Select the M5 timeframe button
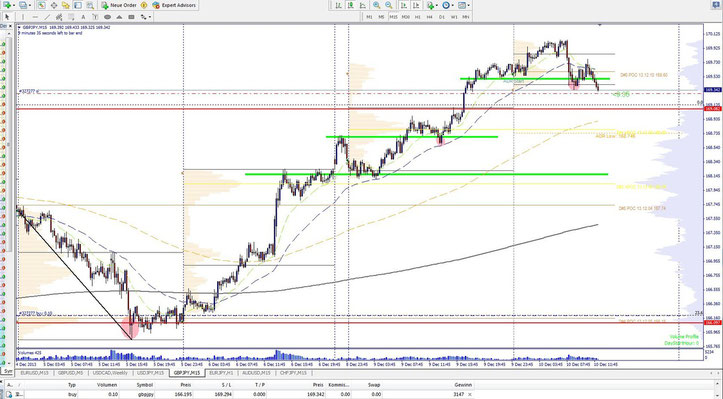The height and width of the screenshot is (399, 723). 381,17
